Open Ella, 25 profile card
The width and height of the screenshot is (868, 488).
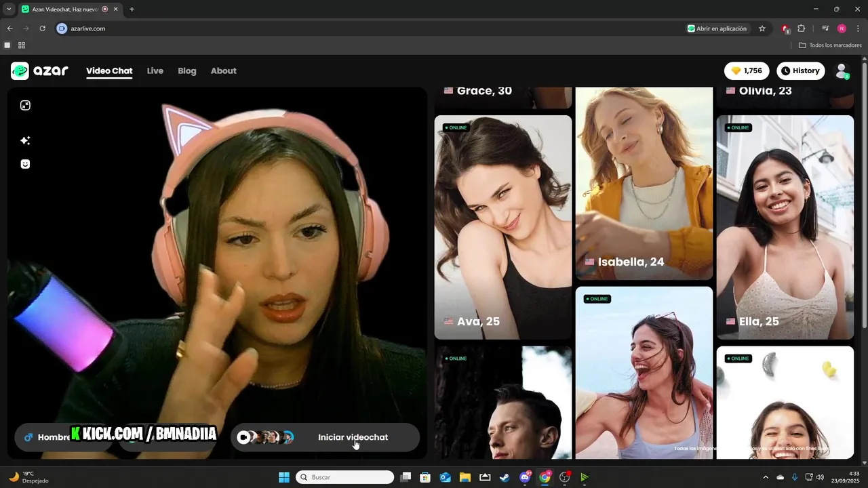(785, 227)
